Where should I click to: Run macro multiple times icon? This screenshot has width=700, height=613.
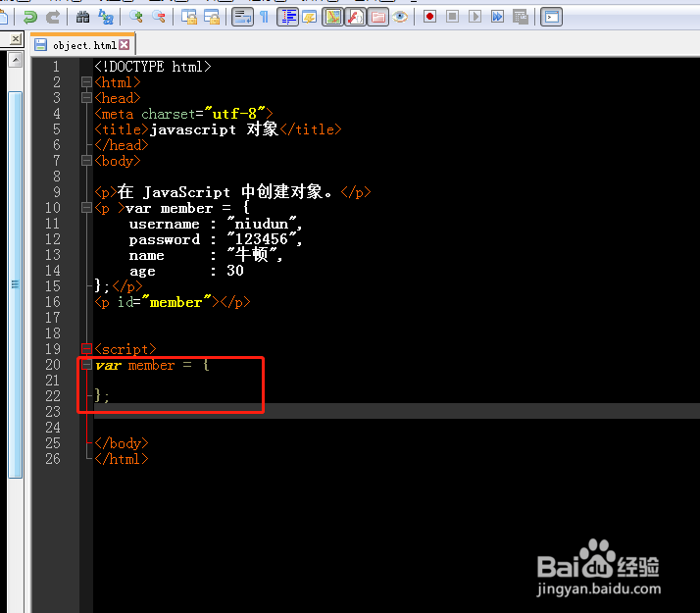[497, 17]
